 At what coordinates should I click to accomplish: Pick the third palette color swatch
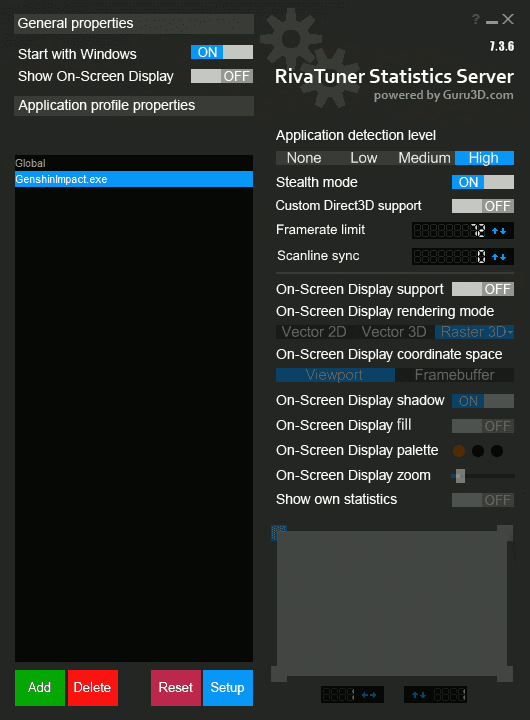pyautogui.click(x=497, y=451)
